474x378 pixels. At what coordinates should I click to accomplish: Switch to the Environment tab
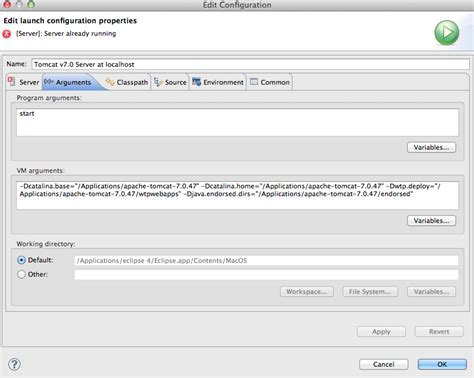point(218,82)
